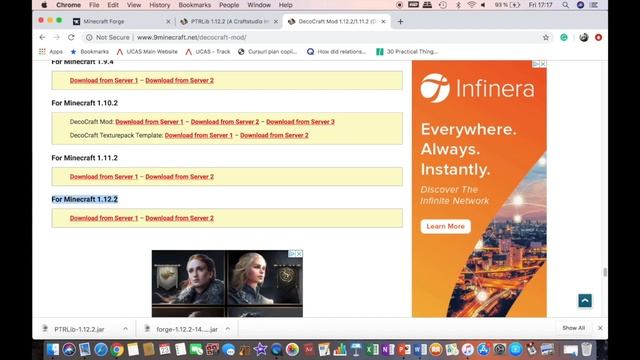Viewport: 640px width, 360px height.
Task: Open the Chrome profile avatar
Action: click(584, 38)
